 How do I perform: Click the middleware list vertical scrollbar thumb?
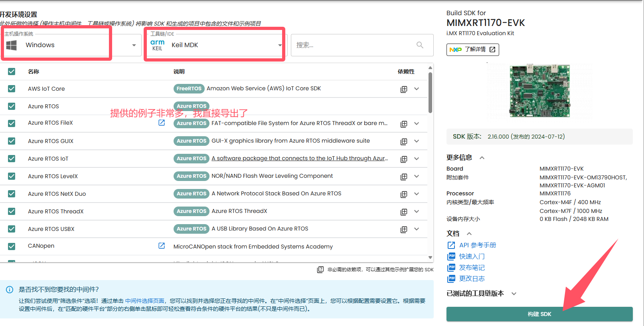pos(430,92)
